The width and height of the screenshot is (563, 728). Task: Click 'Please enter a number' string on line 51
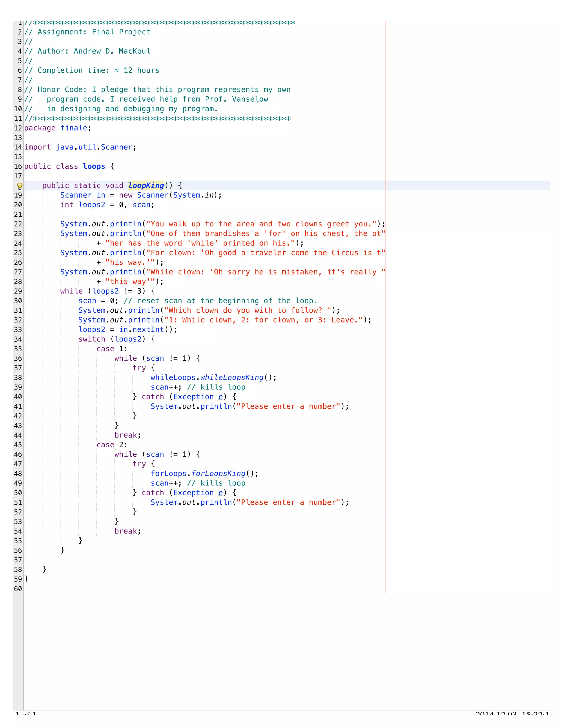tap(288, 503)
